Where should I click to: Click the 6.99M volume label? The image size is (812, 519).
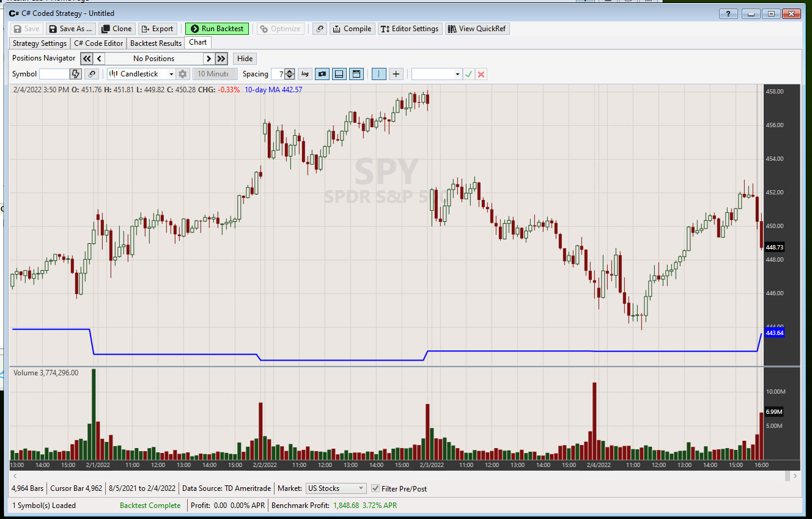pyautogui.click(x=774, y=412)
